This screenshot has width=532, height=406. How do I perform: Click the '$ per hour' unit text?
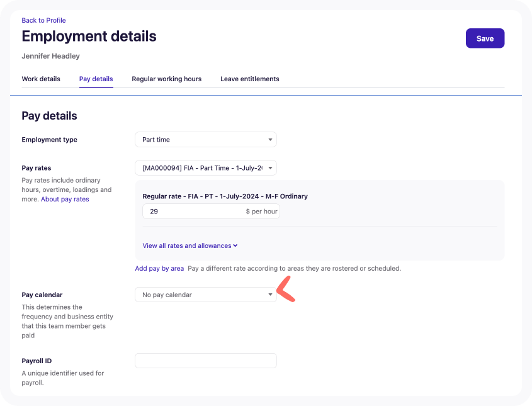261,211
